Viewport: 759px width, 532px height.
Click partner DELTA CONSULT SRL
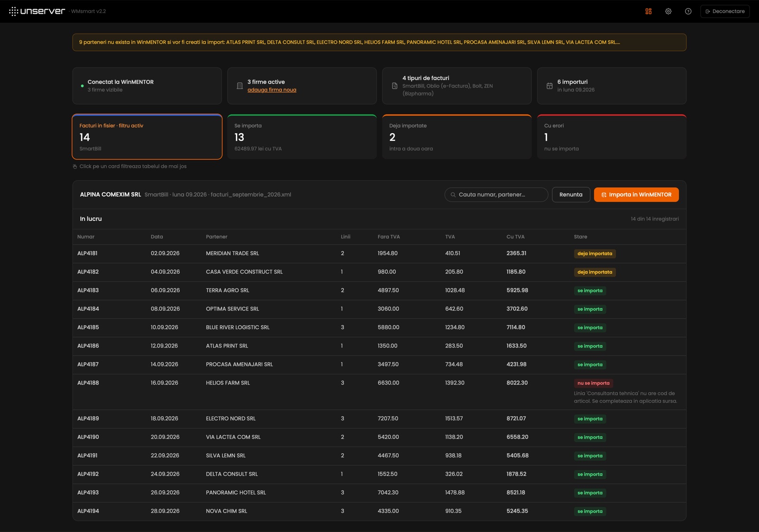pyautogui.click(x=232, y=474)
